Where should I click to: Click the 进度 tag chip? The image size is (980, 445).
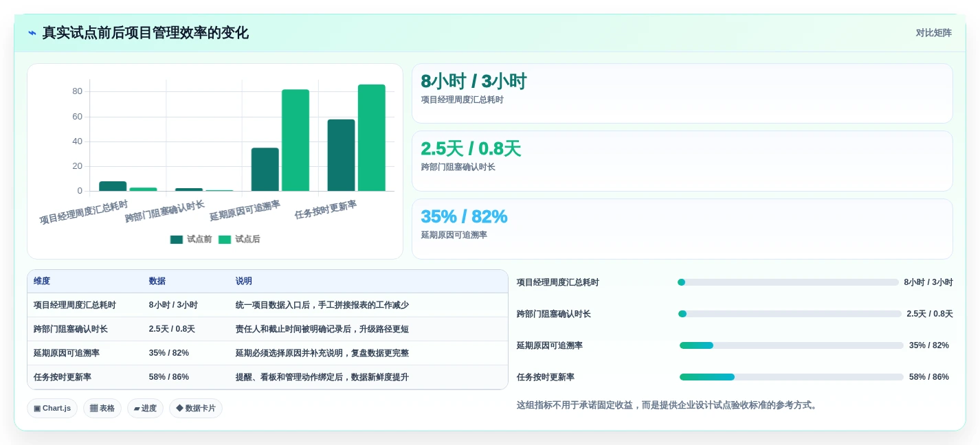[145, 408]
